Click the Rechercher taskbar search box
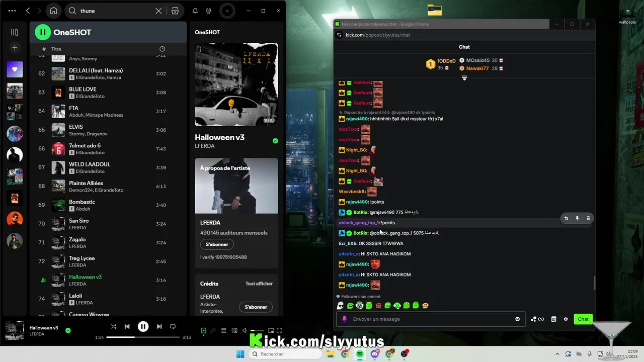This screenshot has width=644, height=362. pyautogui.click(x=286, y=354)
